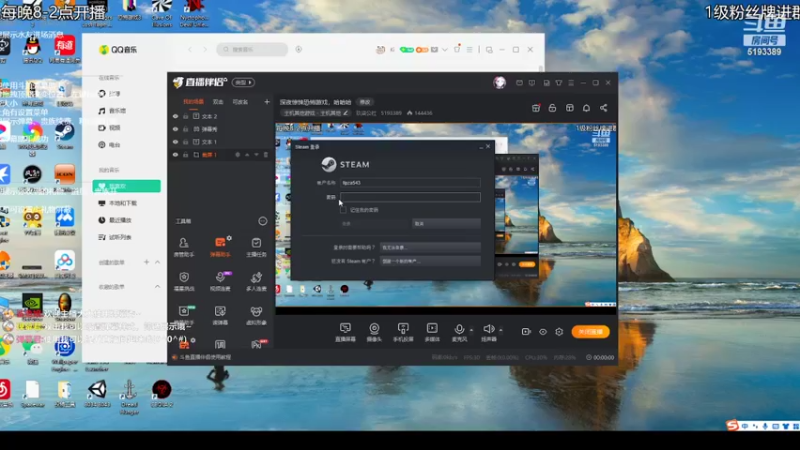Add a camera source from bottom toolbar
The width and height of the screenshot is (800, 450).
[374, 332]
